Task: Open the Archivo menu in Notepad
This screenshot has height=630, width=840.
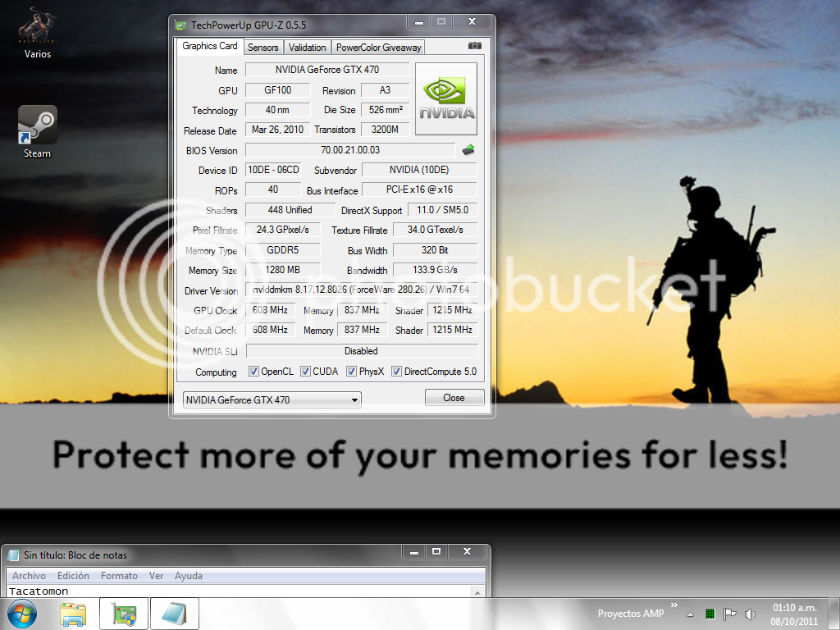Action: pos(29,576)
